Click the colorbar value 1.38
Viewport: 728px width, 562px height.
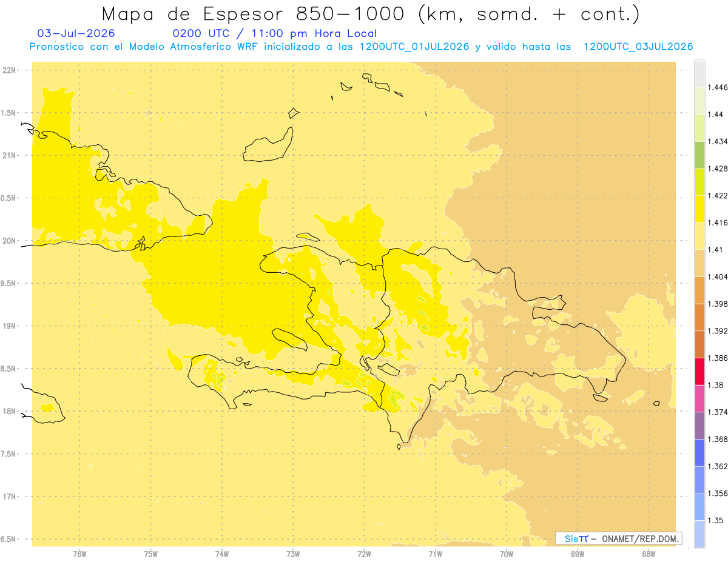(x=715, y=385)
